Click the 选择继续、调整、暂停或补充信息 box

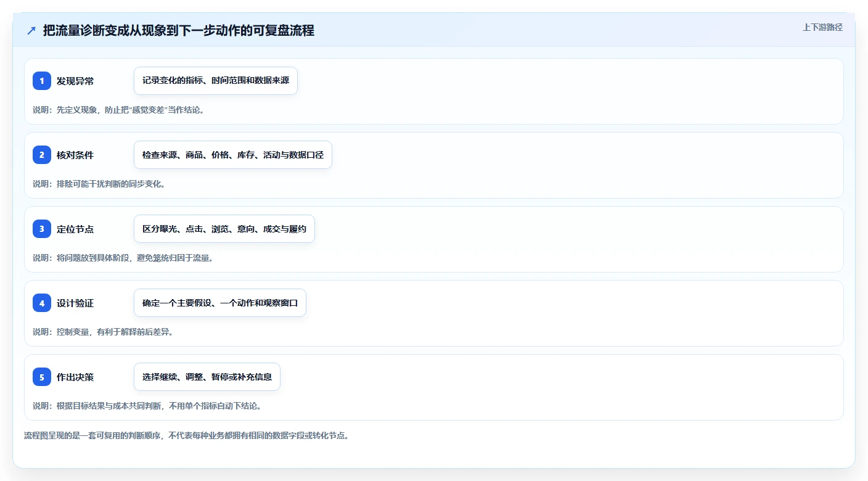click(x=207, y=377)
